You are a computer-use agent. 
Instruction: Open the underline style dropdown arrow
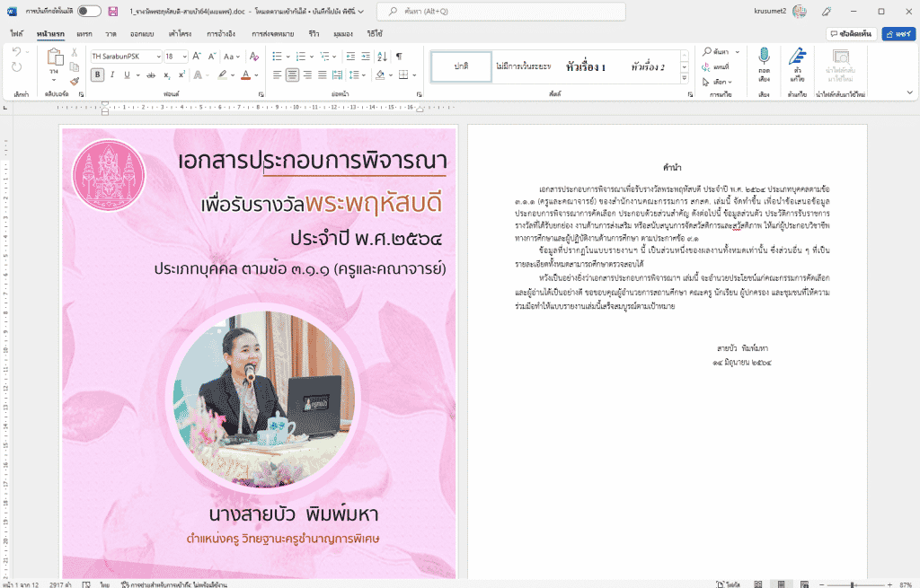click(x=137, y=75)
